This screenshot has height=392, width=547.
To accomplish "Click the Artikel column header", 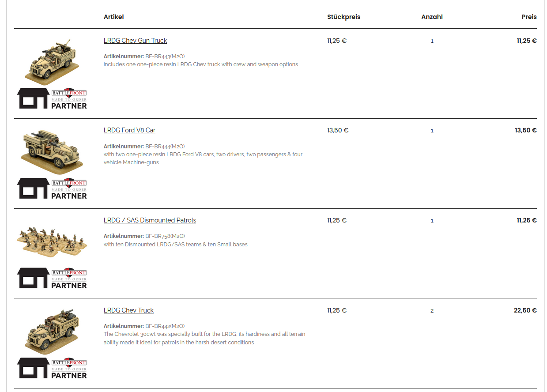I will click(113, 17).
